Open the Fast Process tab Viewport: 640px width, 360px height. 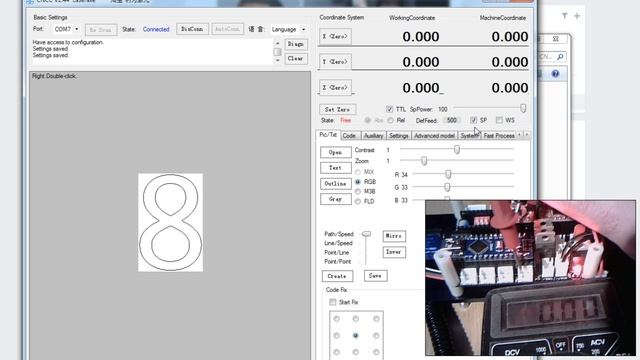pos(499,136)
